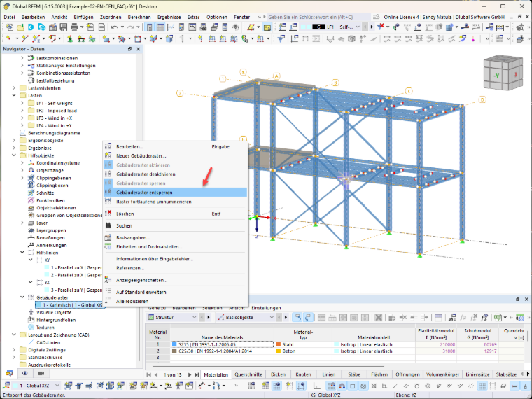Select Neues Gebäuderaster... menu entry
Image resolution: width=532 pixels, height=399 pixels.
point(175,155)
